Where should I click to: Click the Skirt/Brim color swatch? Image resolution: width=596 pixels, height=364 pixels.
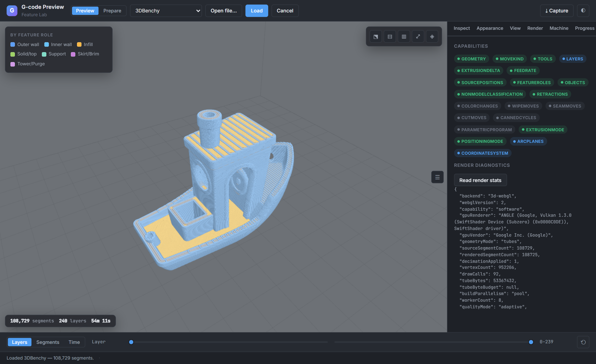pos(73,54)
